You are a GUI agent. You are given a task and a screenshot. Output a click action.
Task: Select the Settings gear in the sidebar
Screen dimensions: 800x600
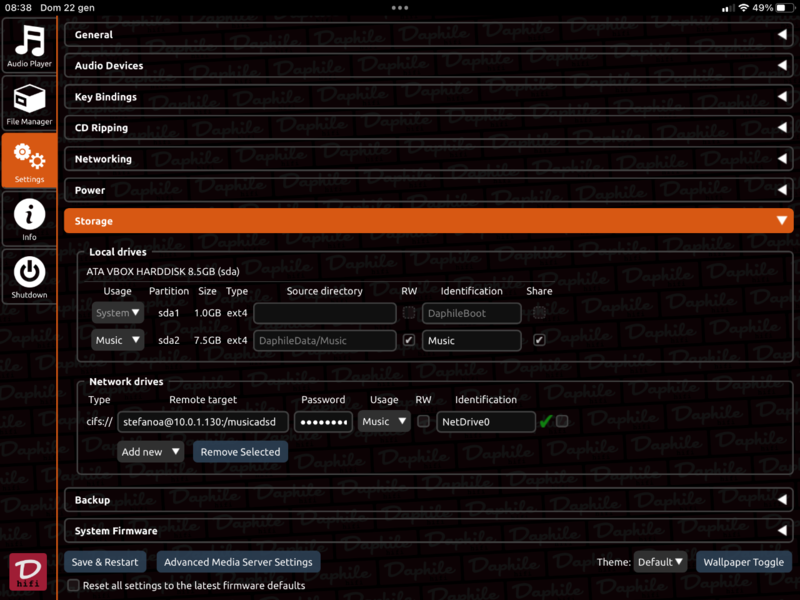tap(29, 158)
